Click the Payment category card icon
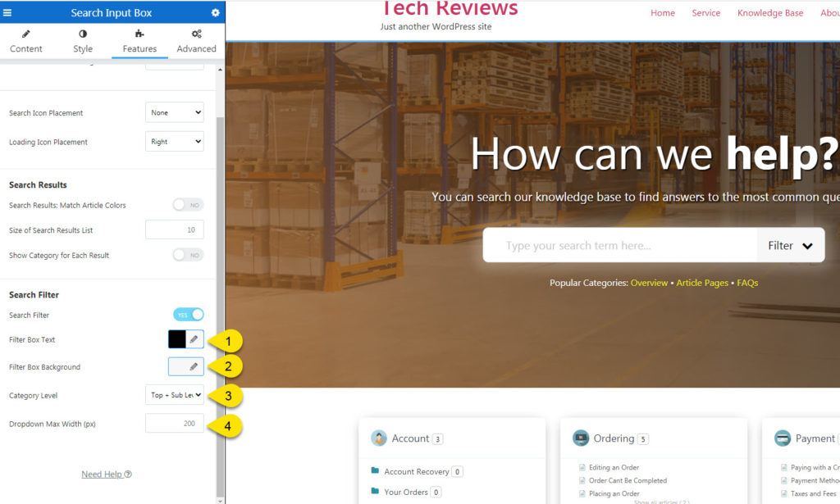 click(783, 438)
